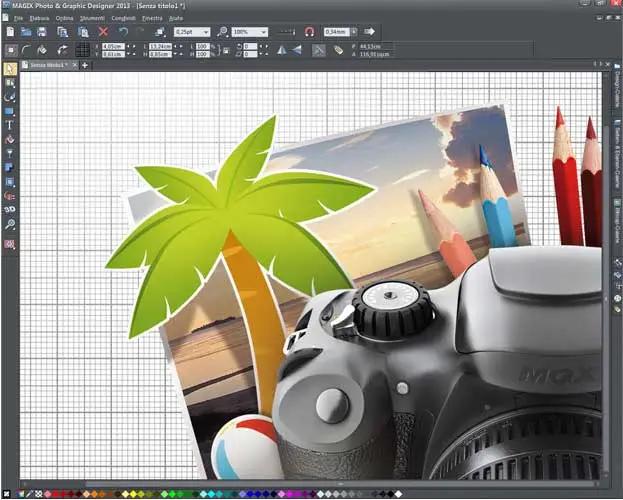Click the Copy icon
623x500 pixels.
pyautogui.click(x=62, y=32)
